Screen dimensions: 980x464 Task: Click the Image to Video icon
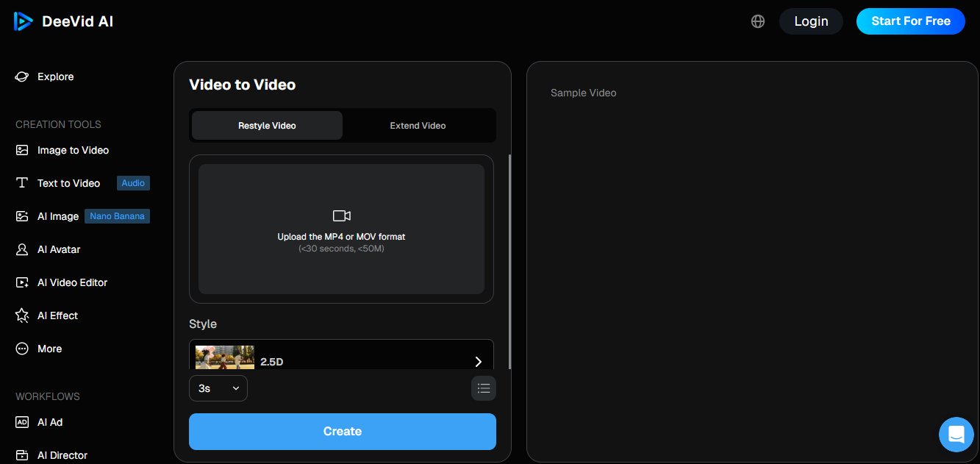coord(22,150)
